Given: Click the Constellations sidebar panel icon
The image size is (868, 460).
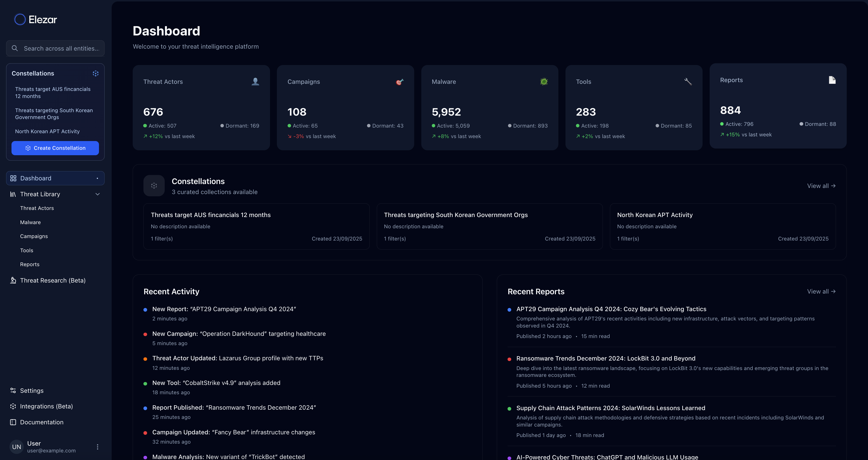Looking at the screenshot, I should click(x=96, y=74).
